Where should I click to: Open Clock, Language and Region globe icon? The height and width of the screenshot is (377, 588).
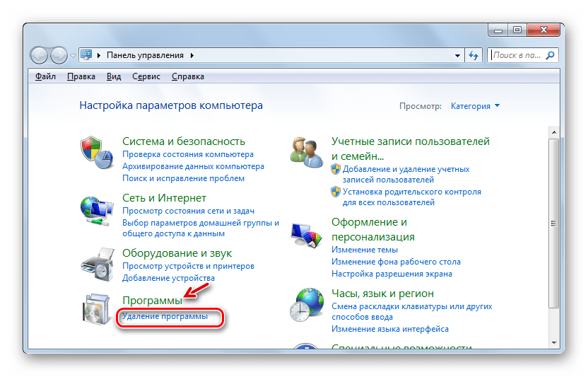307,305
